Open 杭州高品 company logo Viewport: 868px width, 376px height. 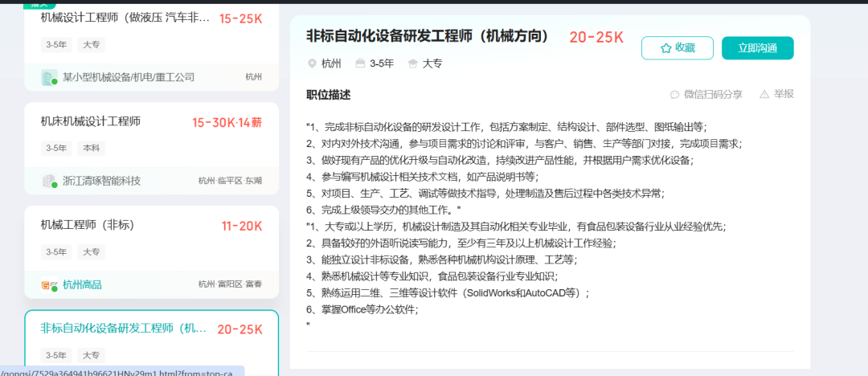[x=49, y=284]
